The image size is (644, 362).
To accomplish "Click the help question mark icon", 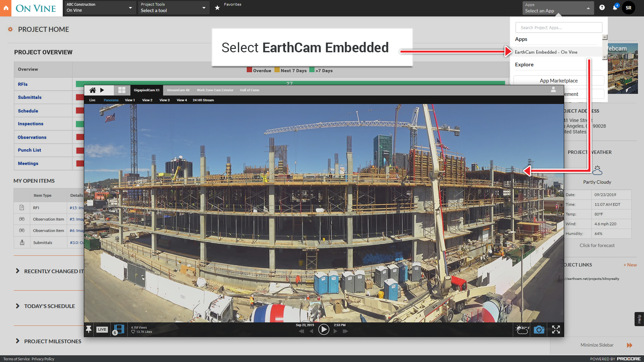I will (602, 8).
